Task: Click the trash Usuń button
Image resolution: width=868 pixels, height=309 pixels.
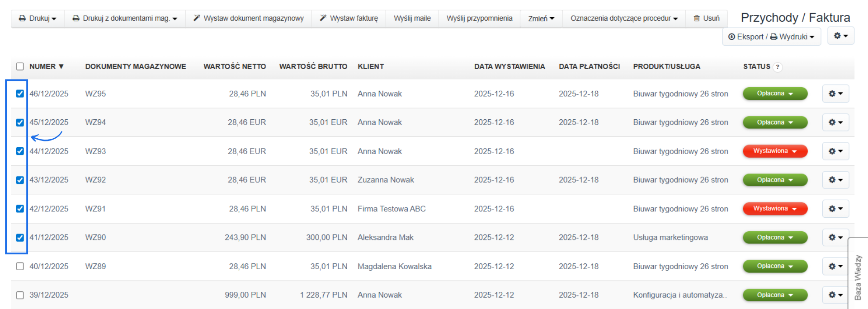Action: tap(706, 19)
